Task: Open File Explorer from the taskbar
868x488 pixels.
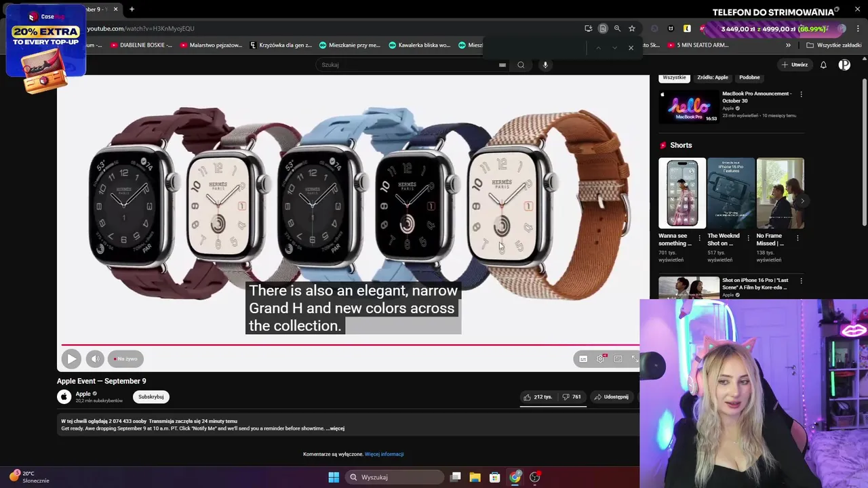Action: pos(475,477)
